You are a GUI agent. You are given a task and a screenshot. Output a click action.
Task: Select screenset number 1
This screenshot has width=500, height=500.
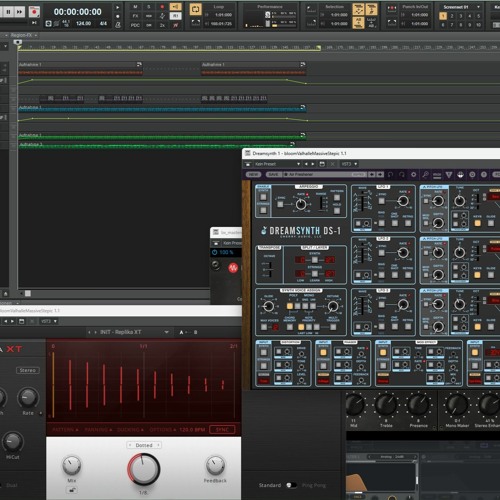coord(443,16)
